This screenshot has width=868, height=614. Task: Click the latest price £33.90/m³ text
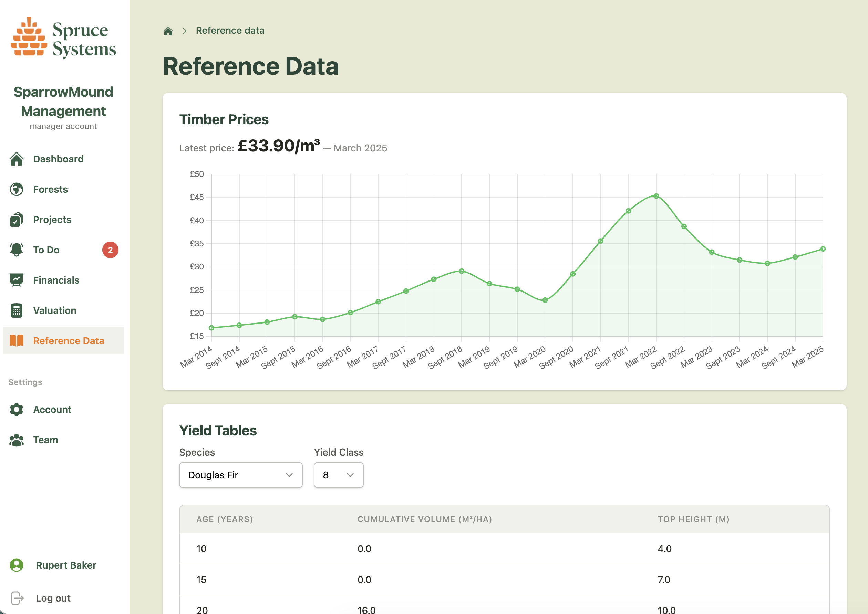279,146
